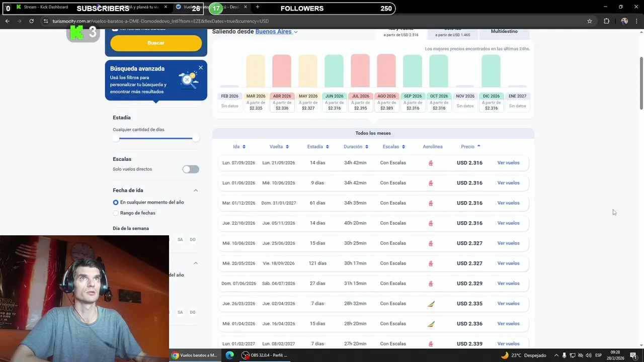Screen dimensions: 644x362
Task: Open the browser extensions puzzle icon
Action: tap(606, 21)
